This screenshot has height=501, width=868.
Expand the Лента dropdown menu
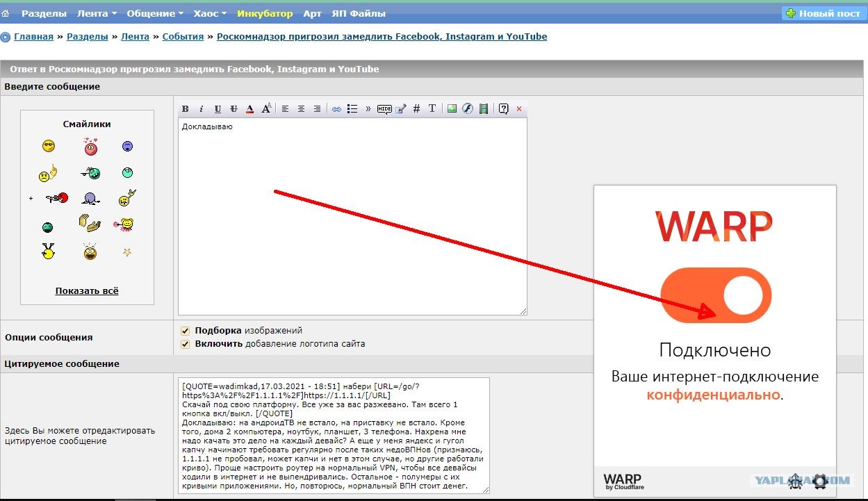pyautogui.click(x=97, y=13)
